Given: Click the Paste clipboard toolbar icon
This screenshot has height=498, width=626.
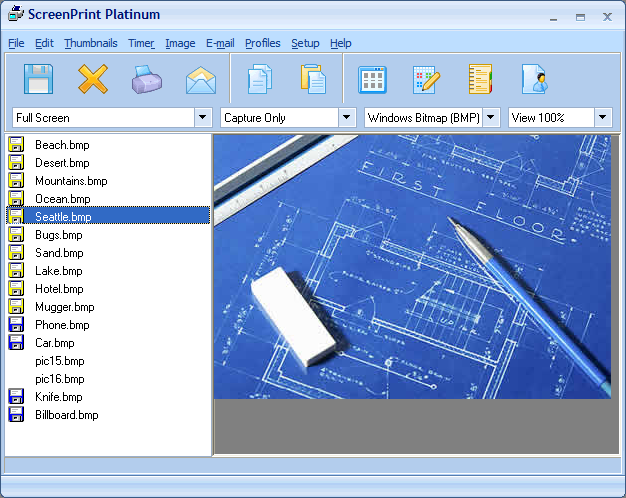Looking at the screenshot, I should click(x=313, y=79).
